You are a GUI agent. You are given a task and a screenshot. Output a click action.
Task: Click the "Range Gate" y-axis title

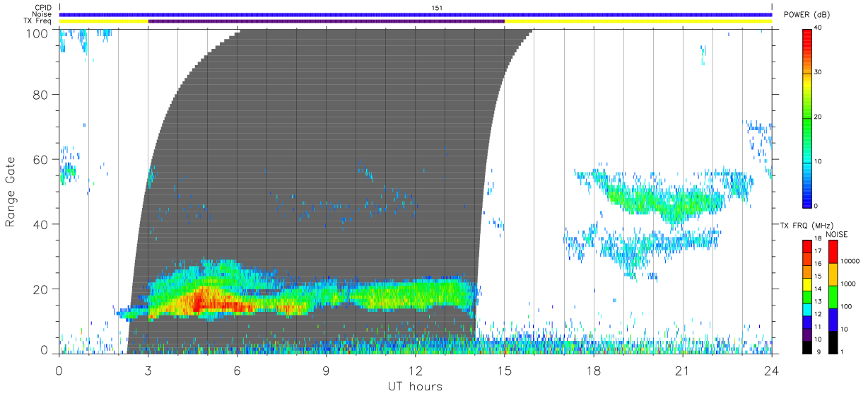(x=11, y=192)
